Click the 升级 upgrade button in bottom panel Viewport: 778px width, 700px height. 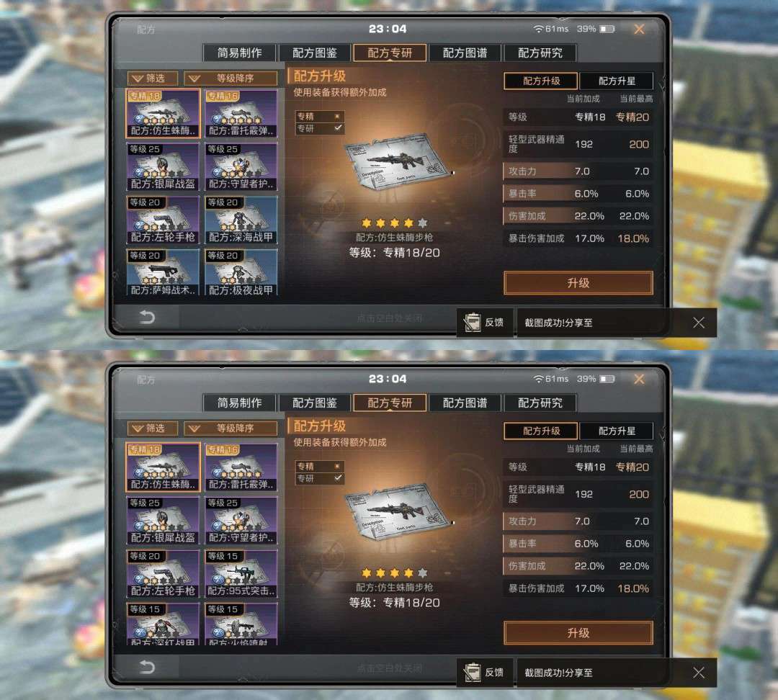tap(578, 633)
